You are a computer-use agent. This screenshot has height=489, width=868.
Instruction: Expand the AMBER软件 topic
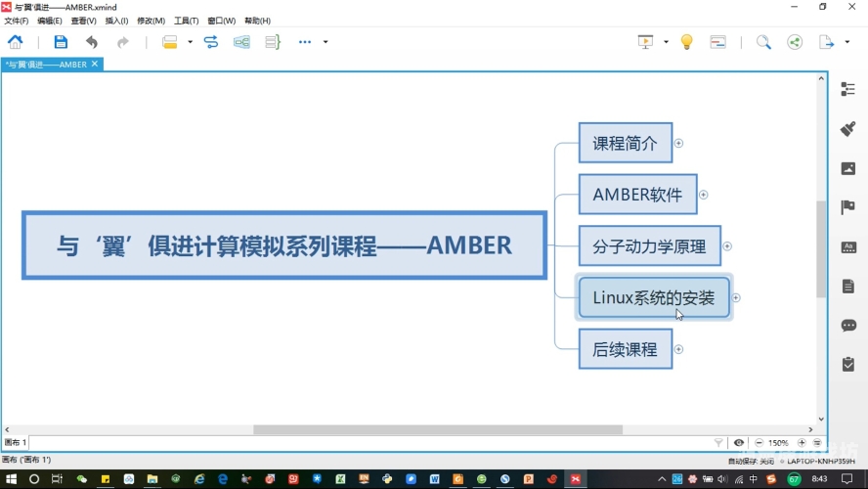coord(703,195)
